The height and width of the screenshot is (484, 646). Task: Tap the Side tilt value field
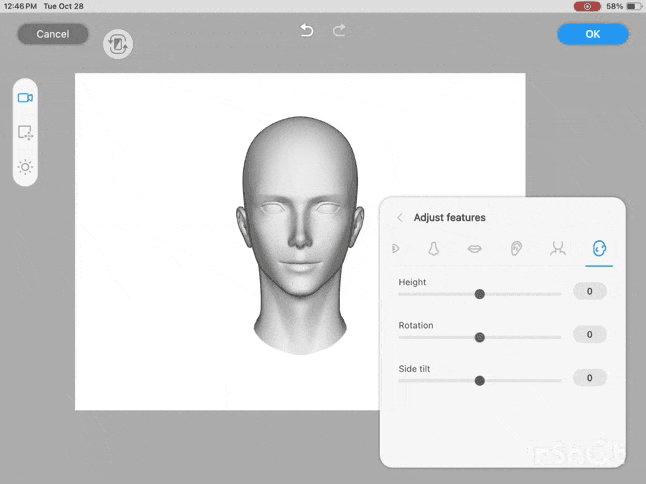point(590,378)
